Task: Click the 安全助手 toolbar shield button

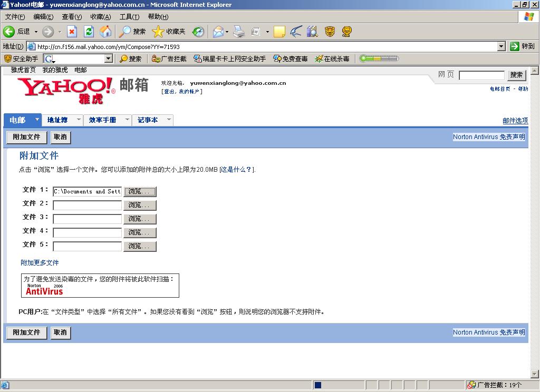Action: point(21,59)
